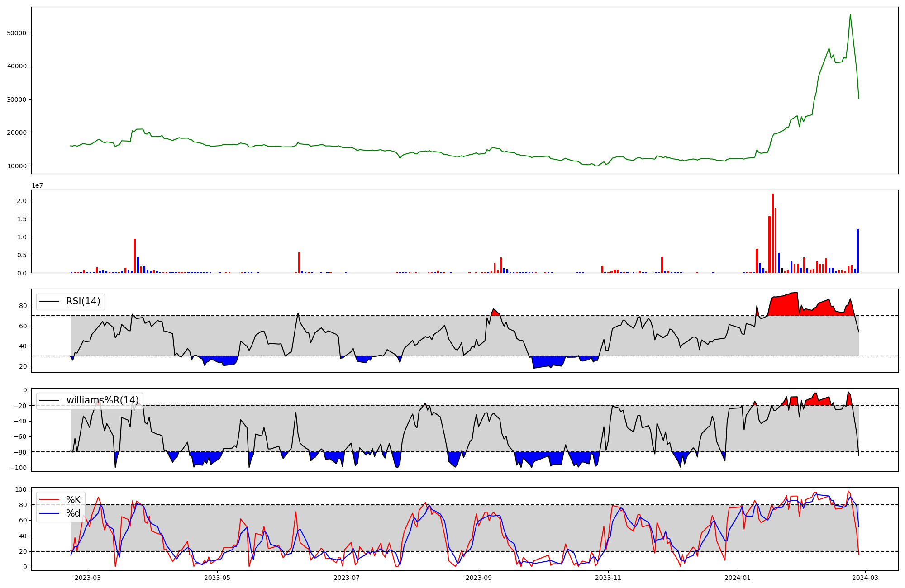Click the williams%R(14) legend label
905x588 pixels.
click(x=102, y=400)
